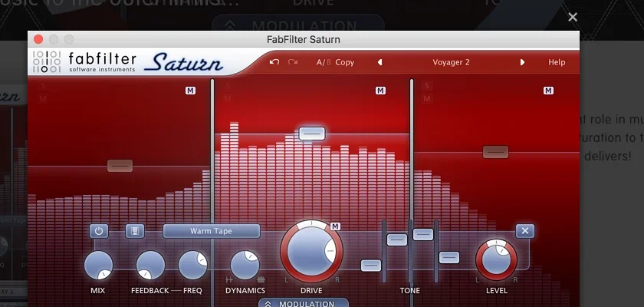Open the Voyager 2 preset menu
This screenshot has width=644, height=307.
pos(451,62)
